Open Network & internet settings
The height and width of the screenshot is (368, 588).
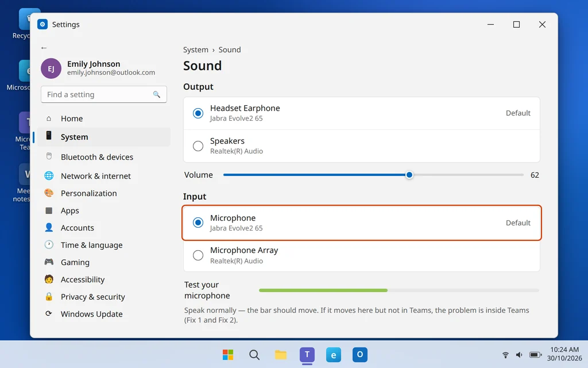(103, 176)
